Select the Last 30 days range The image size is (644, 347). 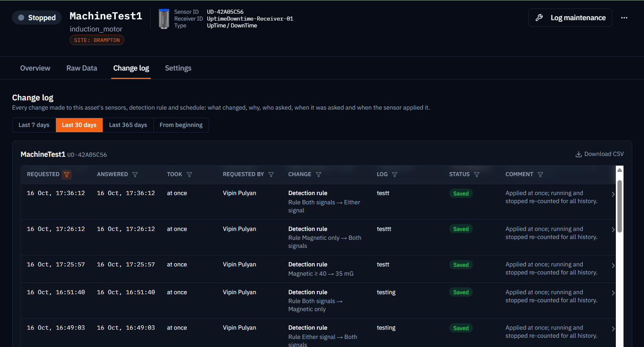click(79, 125)
